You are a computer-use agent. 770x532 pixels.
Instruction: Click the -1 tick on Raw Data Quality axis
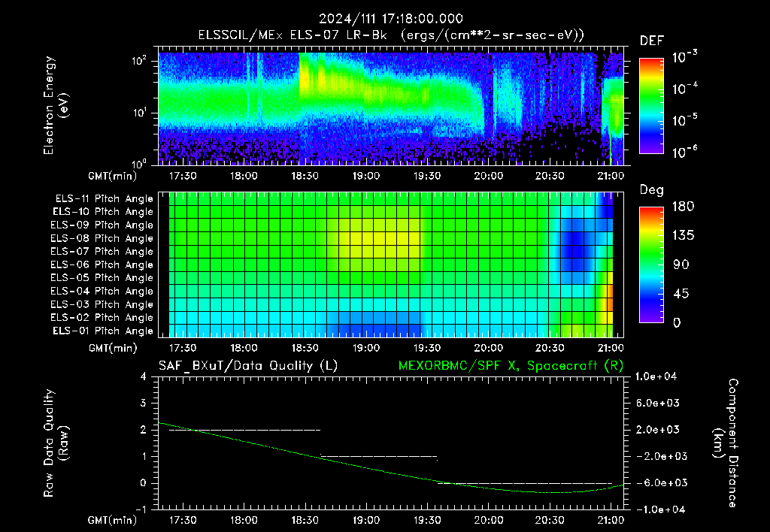pyautogui.click(x=141, y=509)
